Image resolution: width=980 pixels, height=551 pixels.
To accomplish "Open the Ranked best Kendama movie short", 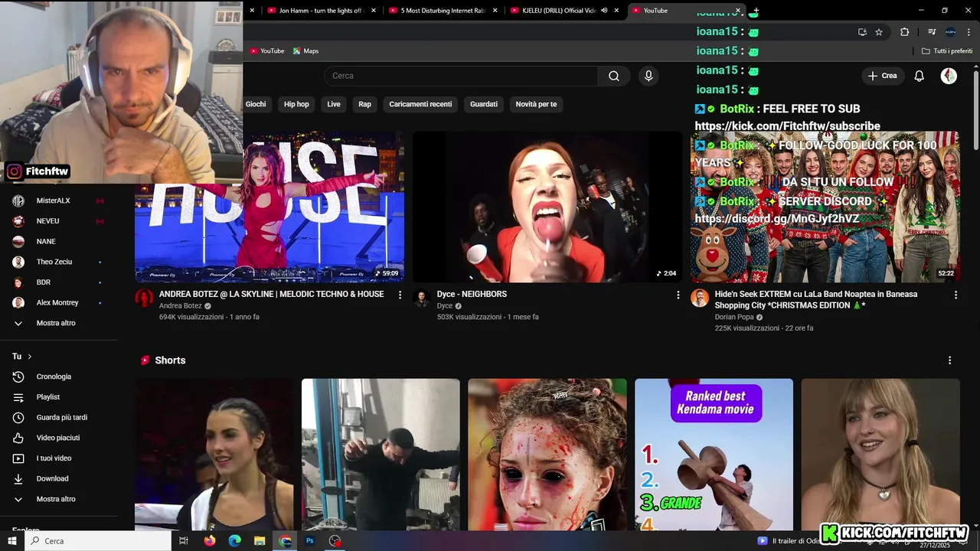I will tap(714, 455).
